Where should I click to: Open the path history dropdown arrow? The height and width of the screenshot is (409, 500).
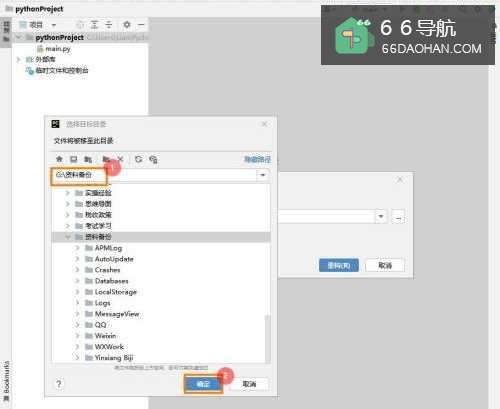point(263,175)
